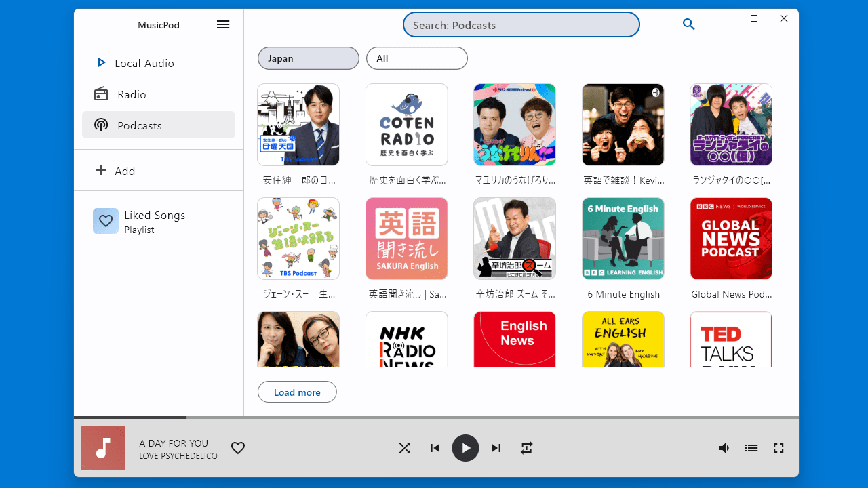Skip to next track
Image resolution: width=868 pixels, height=488 pixels.
(496, 448)
